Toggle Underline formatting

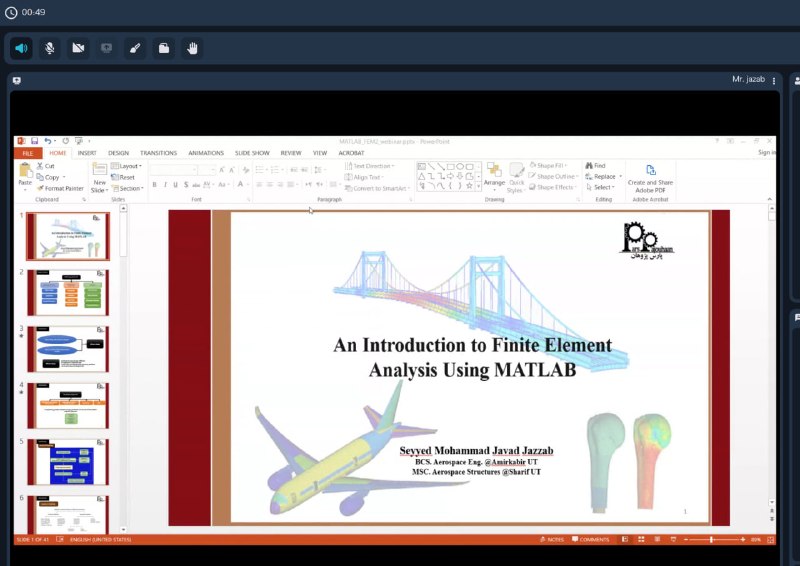(176, 184)
